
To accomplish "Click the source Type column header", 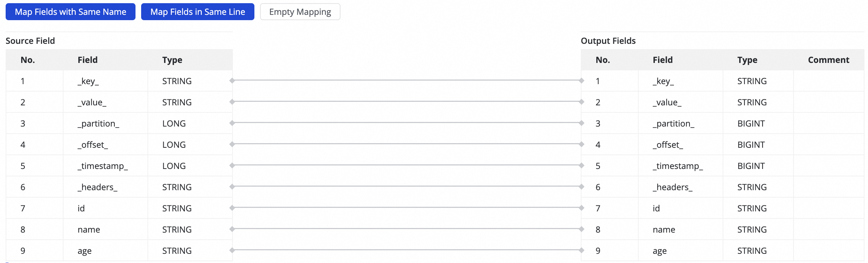I will [x=172, y=60].
